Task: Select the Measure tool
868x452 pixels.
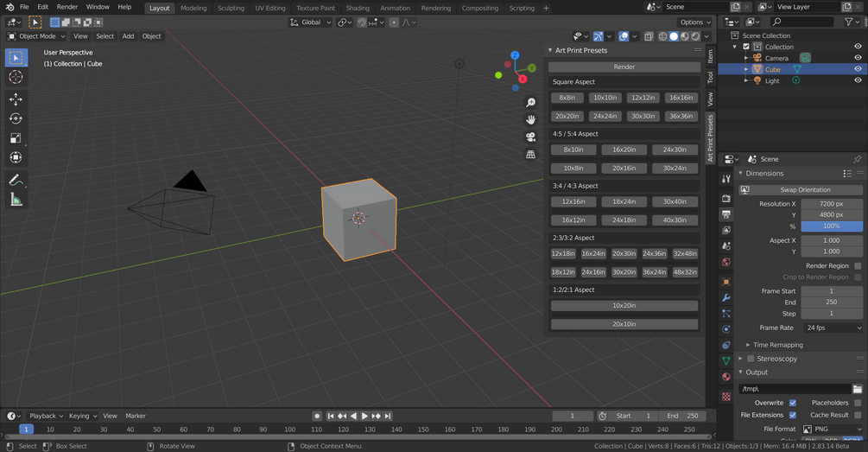Action: pyautogui.click(x=16, y=200)
